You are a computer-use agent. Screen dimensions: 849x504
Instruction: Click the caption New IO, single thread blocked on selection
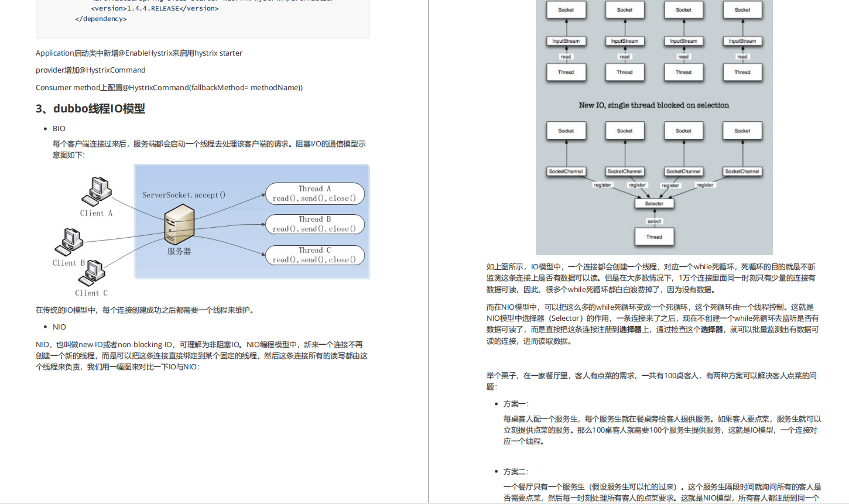(654, 105)
